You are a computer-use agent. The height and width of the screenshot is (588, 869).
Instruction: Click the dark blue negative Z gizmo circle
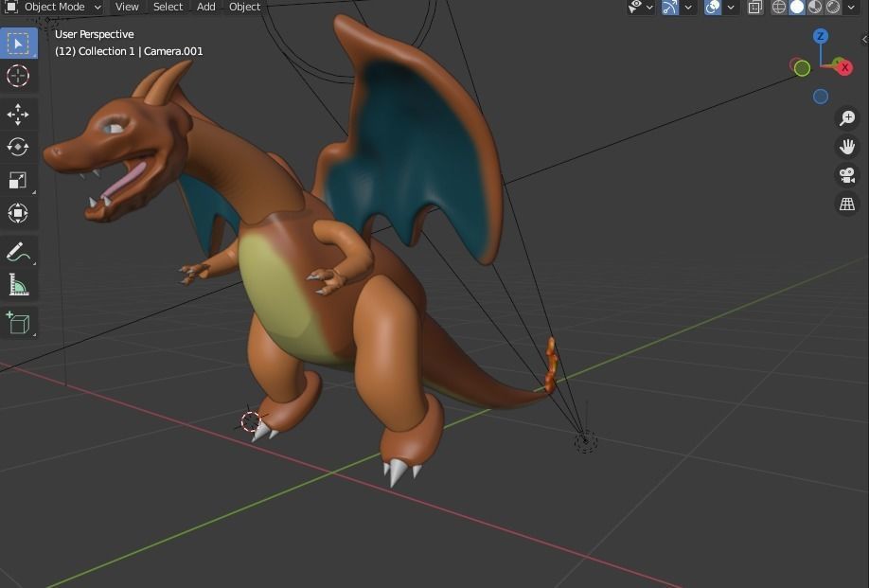tap(821, 97)
